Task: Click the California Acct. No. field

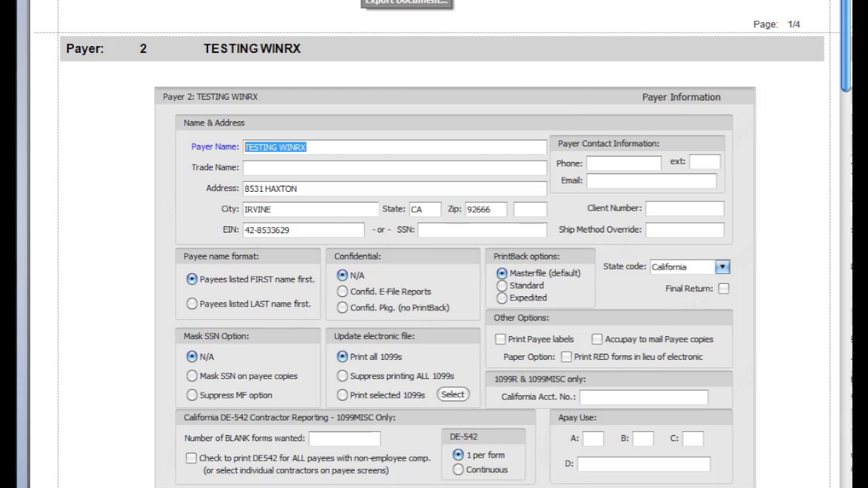Action: pos(643,397)
